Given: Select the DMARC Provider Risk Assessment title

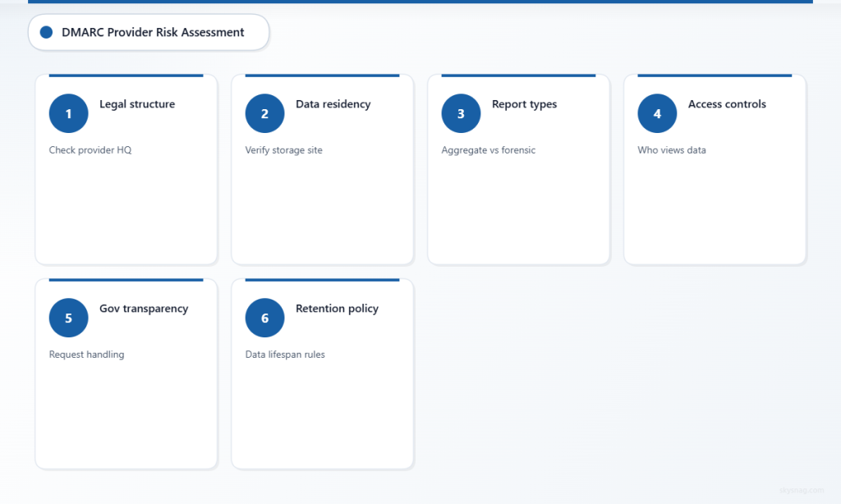Looking at the screenshot, I should [153, 32].
